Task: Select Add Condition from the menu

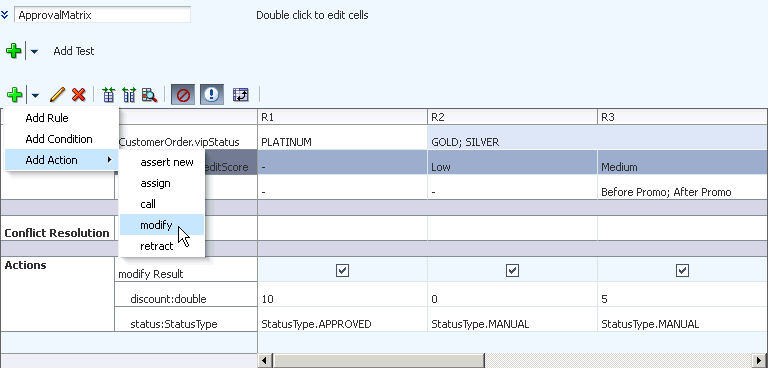Action: [x=62, y=139]
